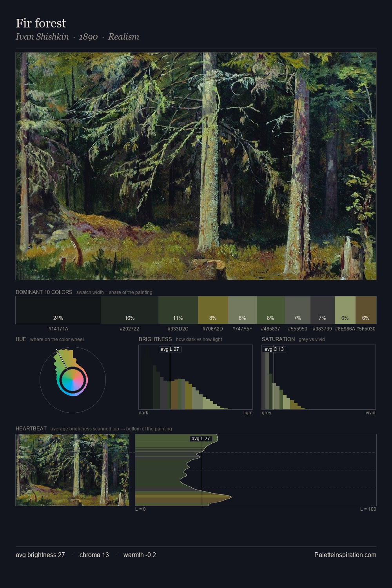Click the 'L = 100' axis label
392x588 pixels.
tap(368, 509)
